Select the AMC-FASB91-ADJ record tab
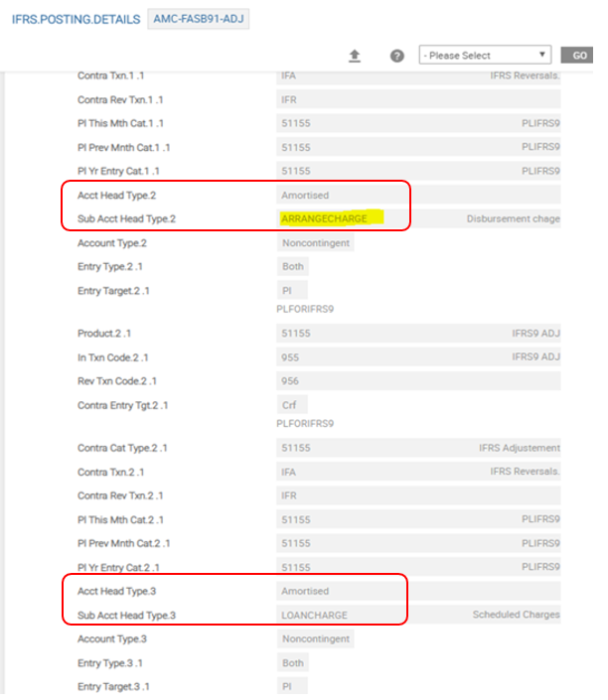The height and width of the screenshot is (700, 608). (x=198, y=20)
